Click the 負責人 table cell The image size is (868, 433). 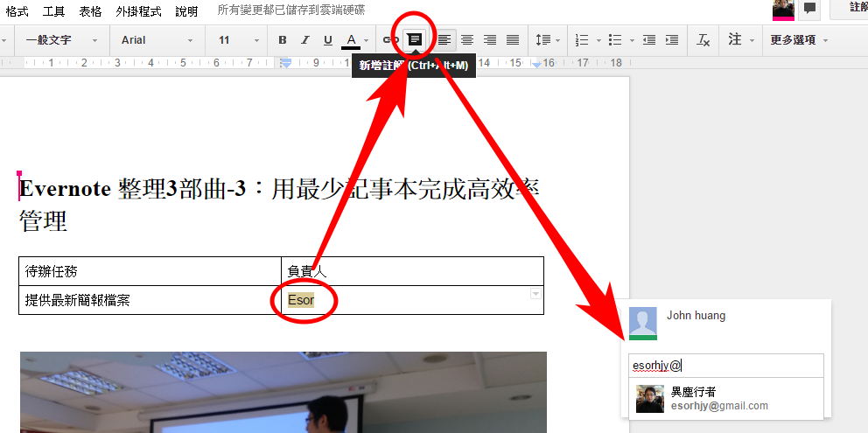coord(412,271)
